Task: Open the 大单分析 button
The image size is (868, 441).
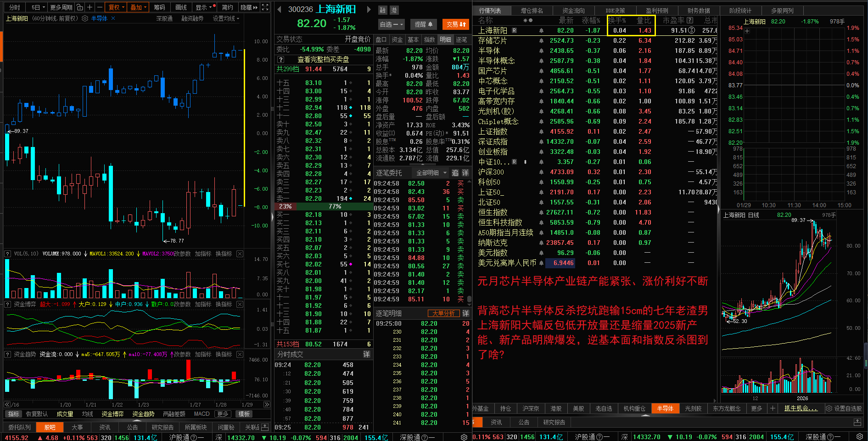Action: [443, 313]
